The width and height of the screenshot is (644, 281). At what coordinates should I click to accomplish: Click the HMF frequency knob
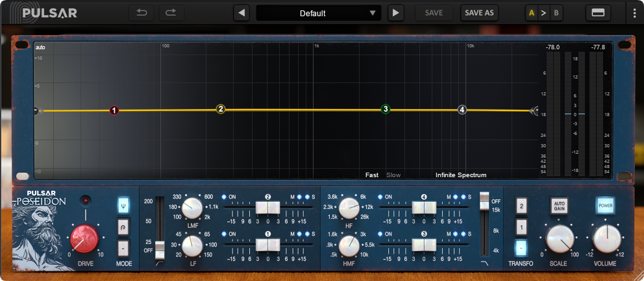pos(349,246)
